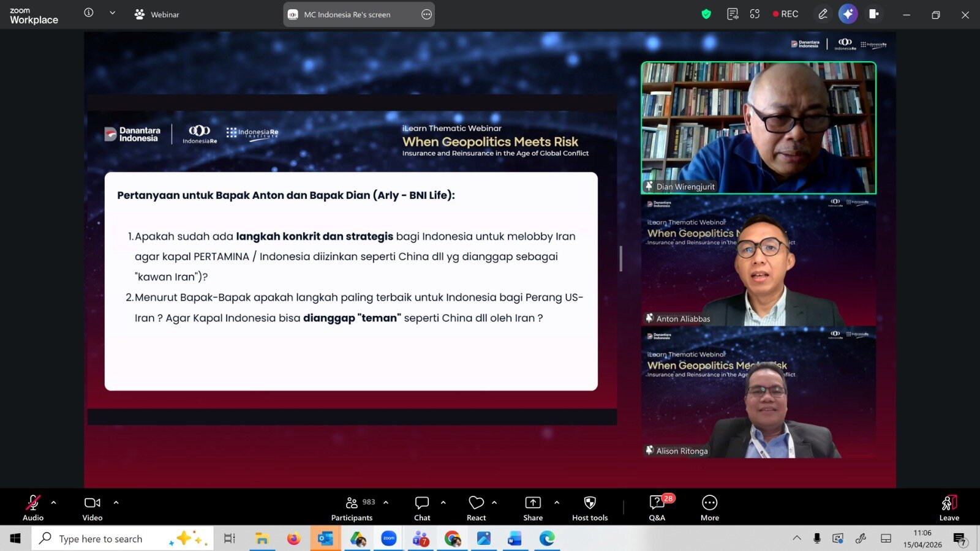Viewport: 980px width, 551px height.
Task: Expand the React options arrow
Action: click(494, 503)
